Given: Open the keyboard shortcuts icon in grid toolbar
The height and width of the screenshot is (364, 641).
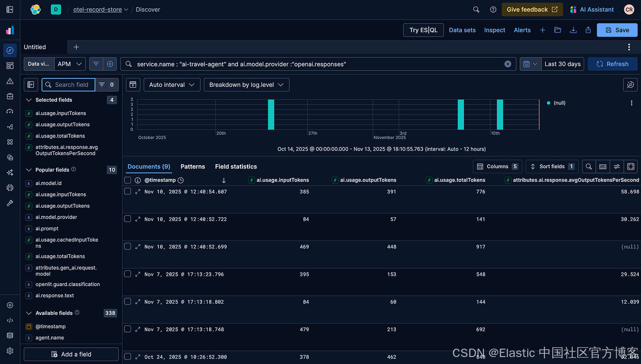Looking at the screenshot, I should click(603, 166).
